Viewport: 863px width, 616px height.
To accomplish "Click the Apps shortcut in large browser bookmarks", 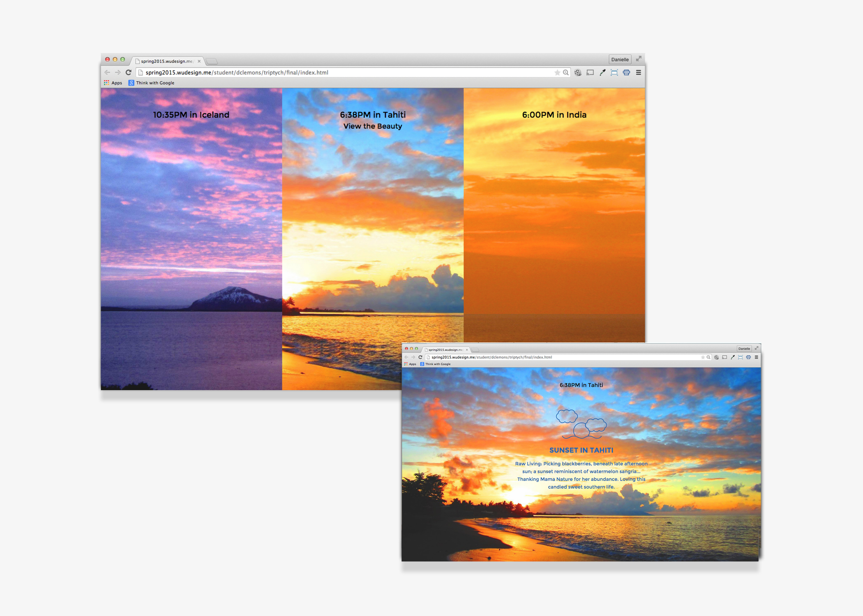I will pos(113,83).
